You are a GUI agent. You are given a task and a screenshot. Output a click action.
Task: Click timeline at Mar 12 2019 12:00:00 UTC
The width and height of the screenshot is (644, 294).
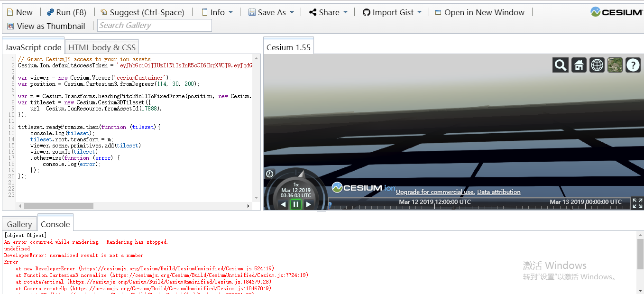[x=435, y=202]
